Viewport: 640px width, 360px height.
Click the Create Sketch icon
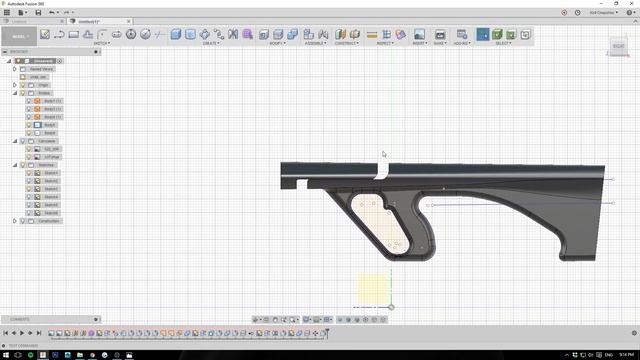click(x=45, y=34)
